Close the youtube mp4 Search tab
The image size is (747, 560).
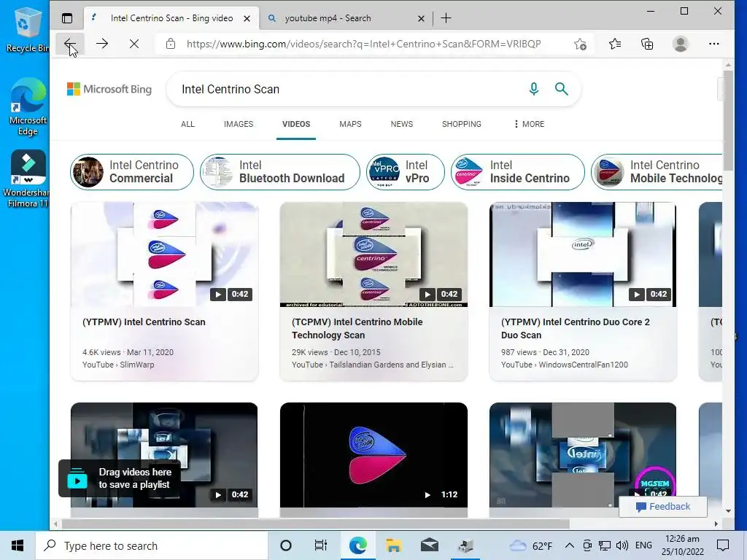pos(421,18)
